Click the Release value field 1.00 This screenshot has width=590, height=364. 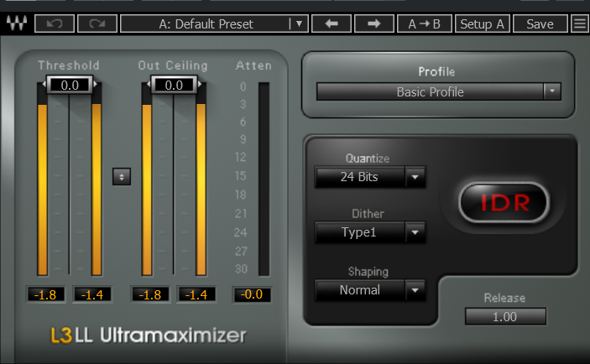point(505,316)
